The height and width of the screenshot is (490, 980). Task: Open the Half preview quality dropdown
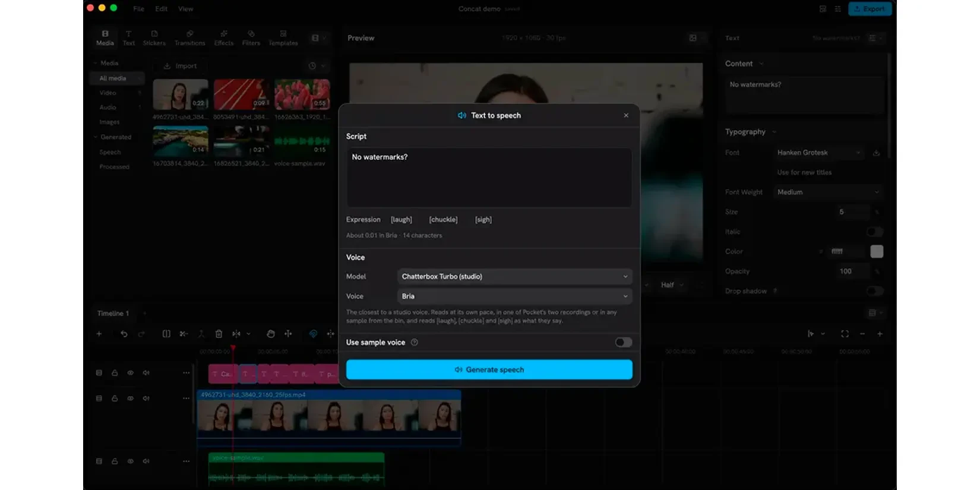(x=672, y=285)
